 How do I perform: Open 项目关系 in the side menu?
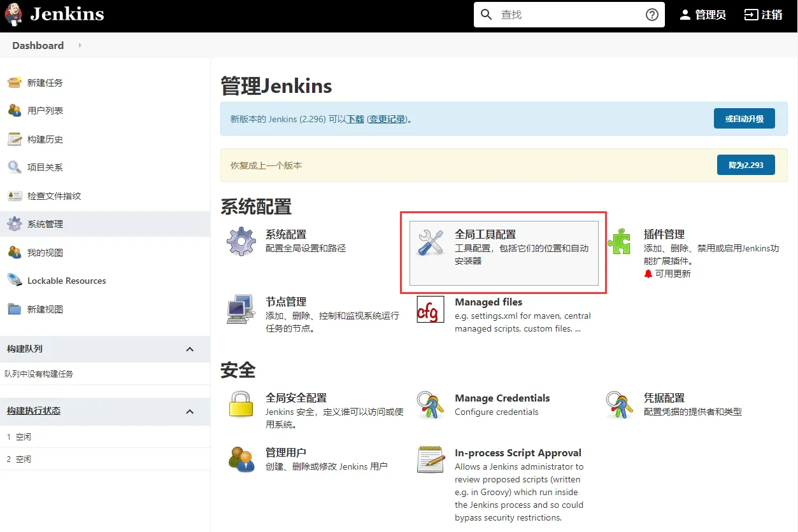tap(45, 167)
